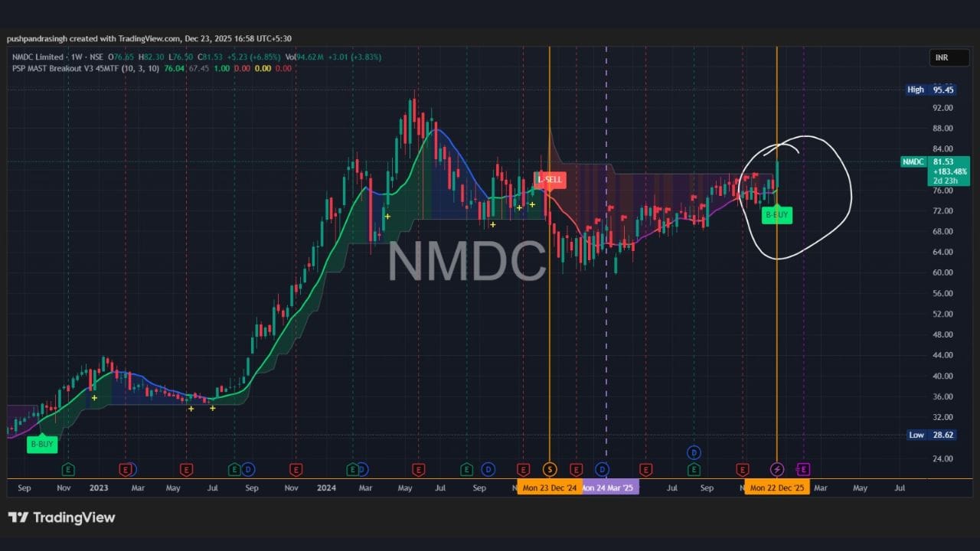Viewport: 980px width, 551px height.
Task: Select the NMDC Limited symbol name in the legend
Action: point(42,57)
